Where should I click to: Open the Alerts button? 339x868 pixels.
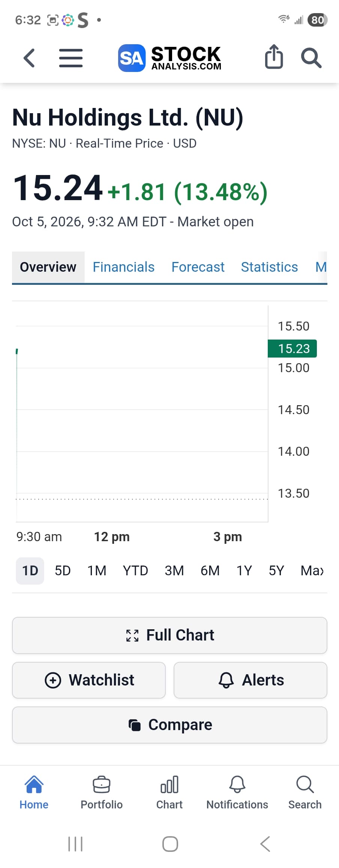pyautogui.click(x=250, y=680)
